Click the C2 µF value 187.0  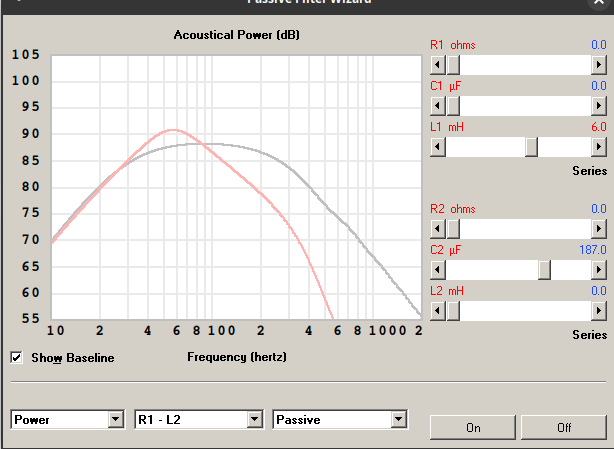[593, 250]
